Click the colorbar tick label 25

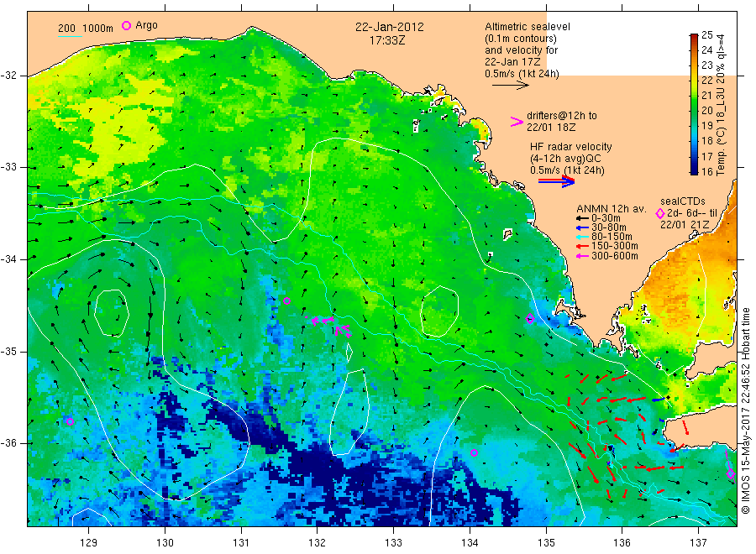tap(706, 34)
